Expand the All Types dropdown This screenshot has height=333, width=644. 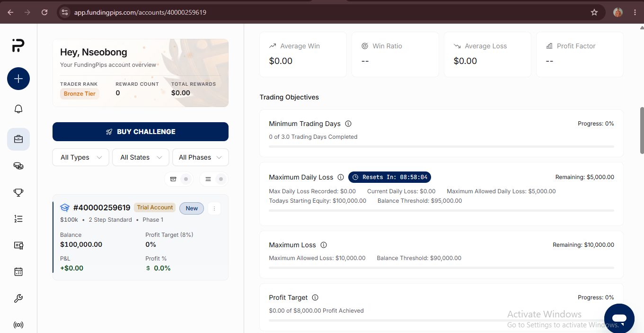click(81, 157)
